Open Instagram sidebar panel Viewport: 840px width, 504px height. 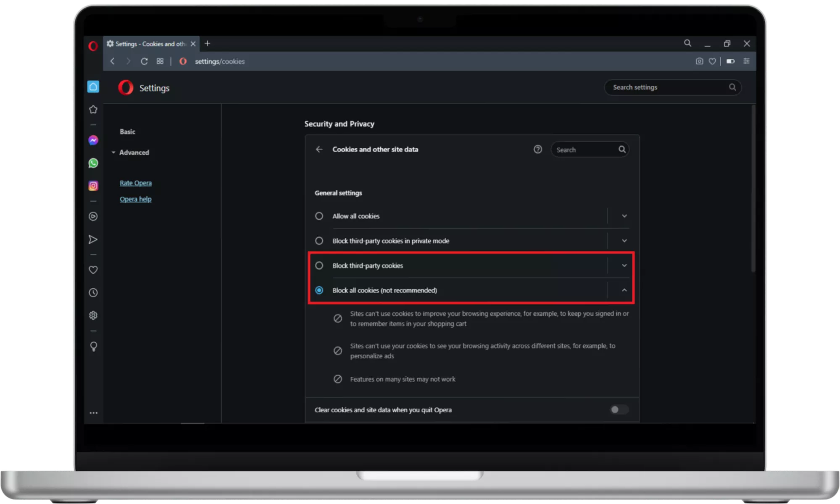[93, 186]
